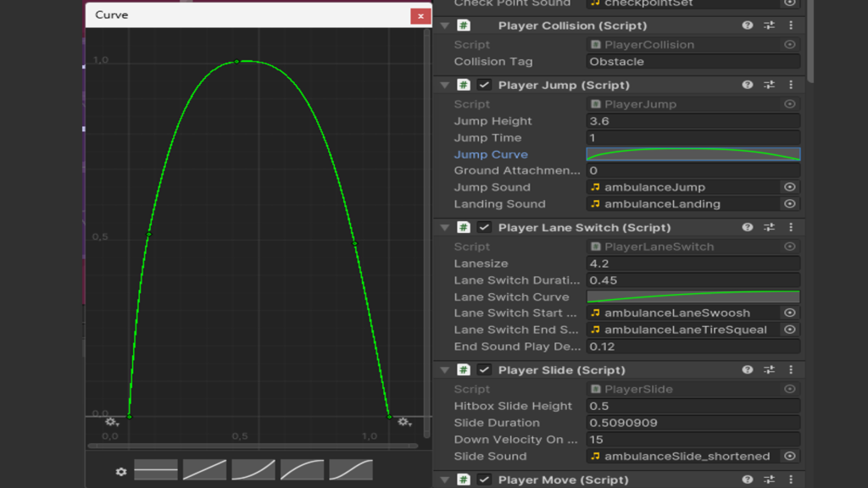This screenshot has height=488, width=868.
Task: Select the linear diagonal curve preset
Action: pos(204,469)
